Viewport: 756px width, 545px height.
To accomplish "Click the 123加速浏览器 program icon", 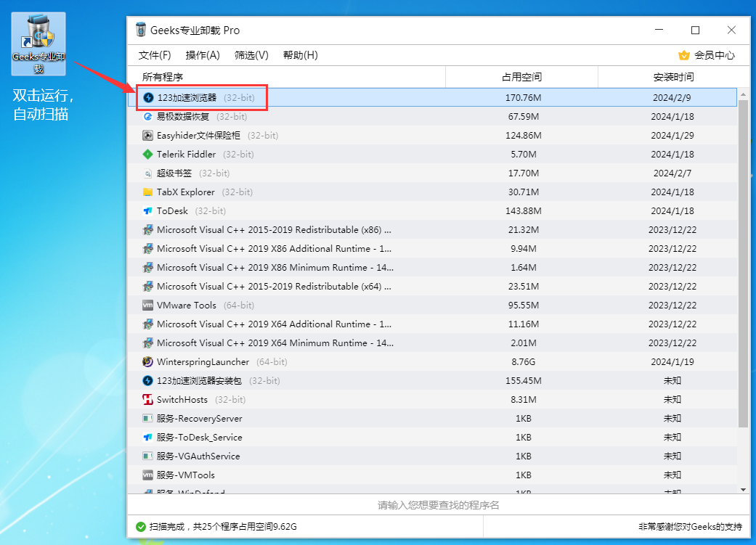I will (x=148, y=98).
